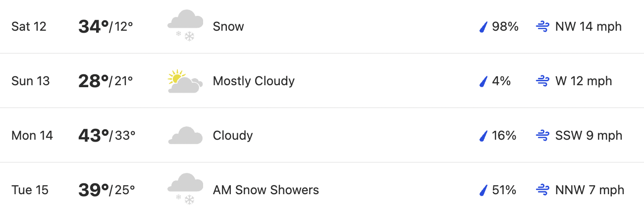Click the Mostly Cloudy condition text
The image size is (644, 215).
tap(254, 81)
